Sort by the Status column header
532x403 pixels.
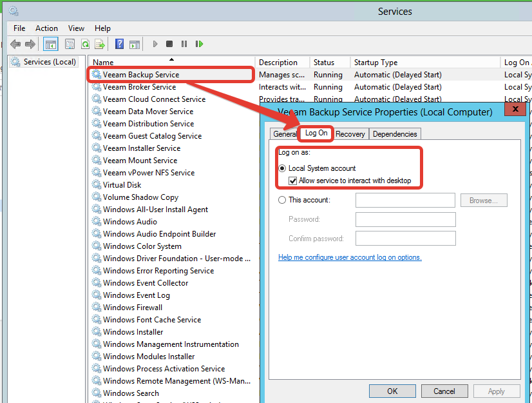pyautogui.click(x=330, y=62)
